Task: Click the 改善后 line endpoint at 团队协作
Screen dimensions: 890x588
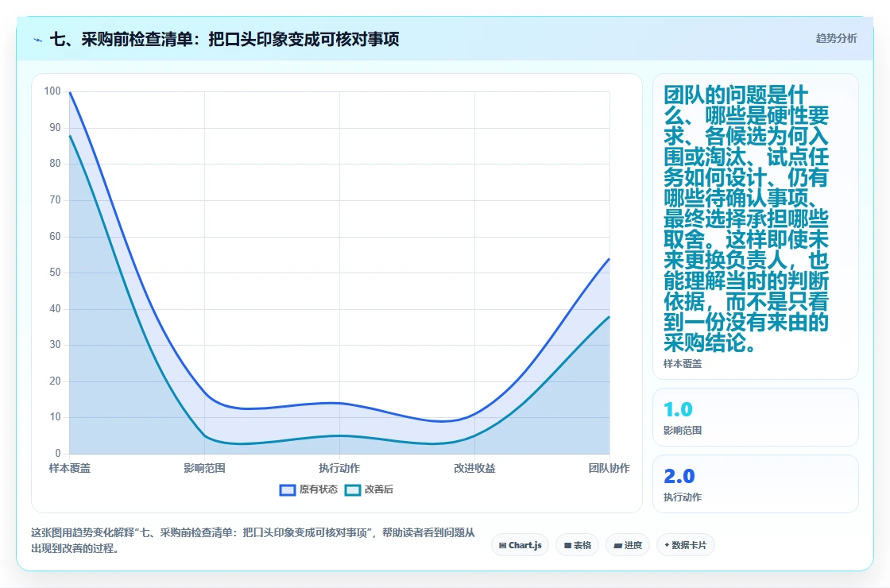Action: coord(609,317)
